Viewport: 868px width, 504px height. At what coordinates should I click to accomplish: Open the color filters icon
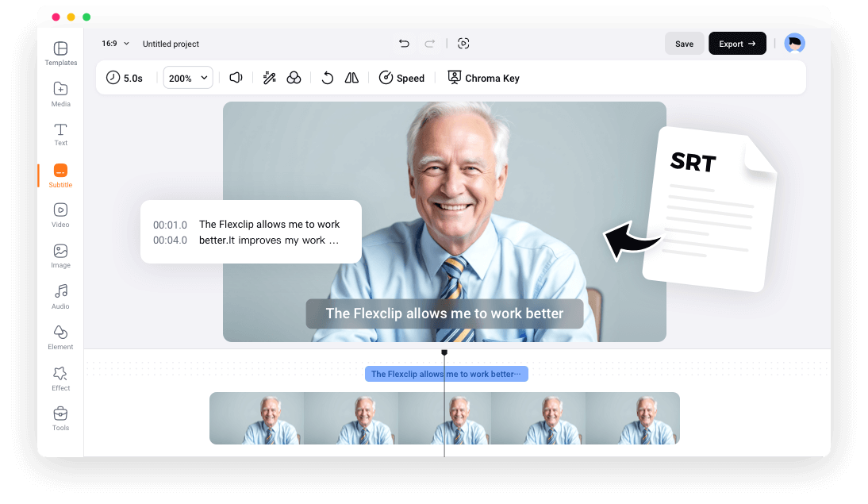(294, 78)
